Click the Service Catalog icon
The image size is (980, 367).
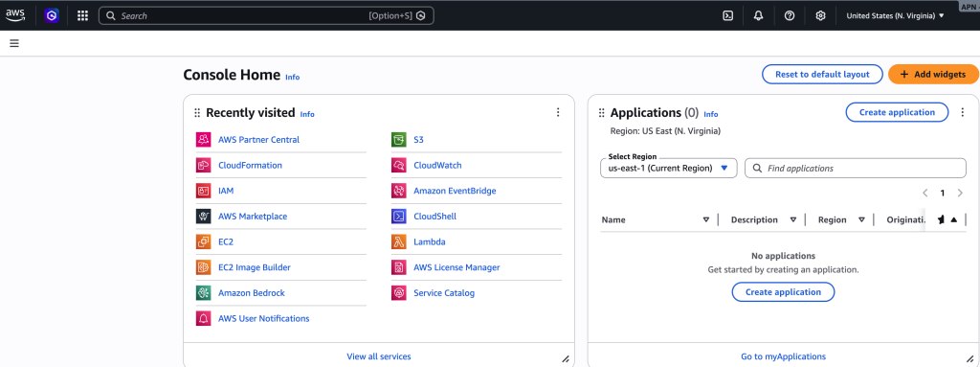click(x=399, y=292)
